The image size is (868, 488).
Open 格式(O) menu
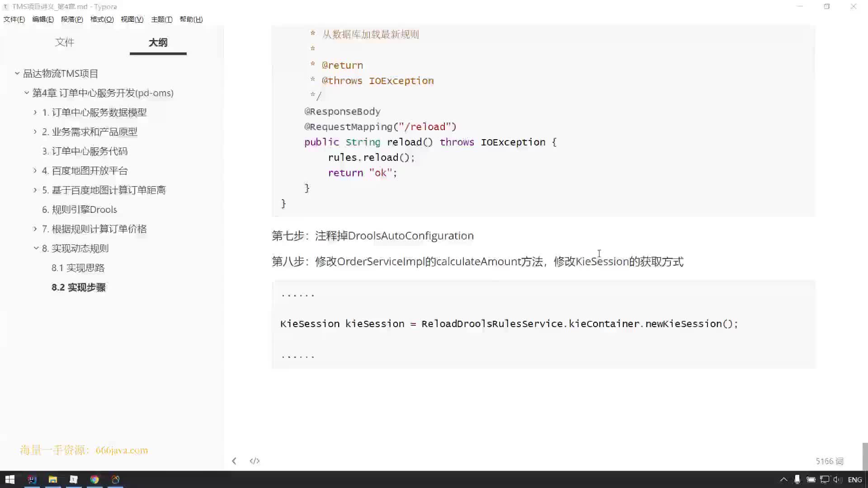pos(102,19)
